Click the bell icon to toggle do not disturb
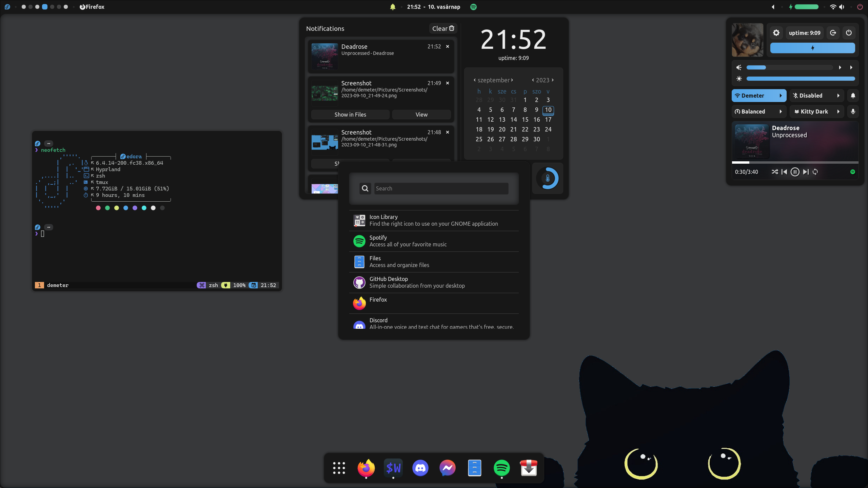868x488 pixels. click(x=853, y=95)
